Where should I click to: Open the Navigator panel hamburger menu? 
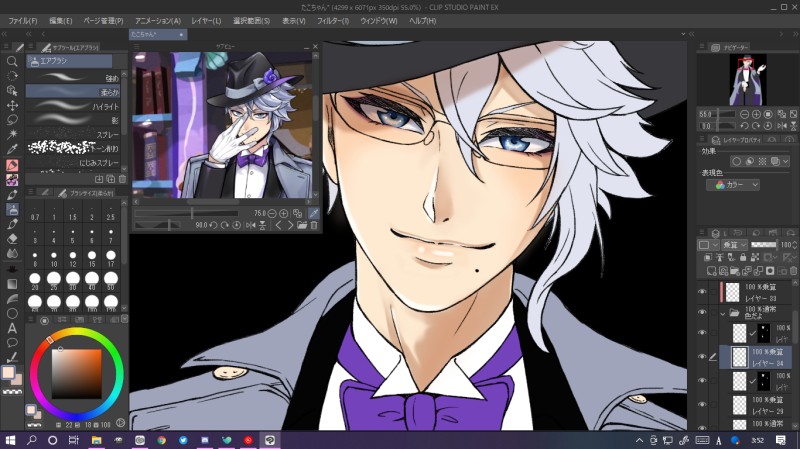(702, 47)
